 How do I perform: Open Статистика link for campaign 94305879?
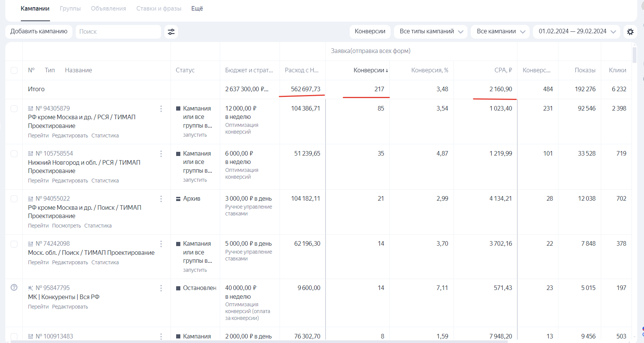pos(105,136)
